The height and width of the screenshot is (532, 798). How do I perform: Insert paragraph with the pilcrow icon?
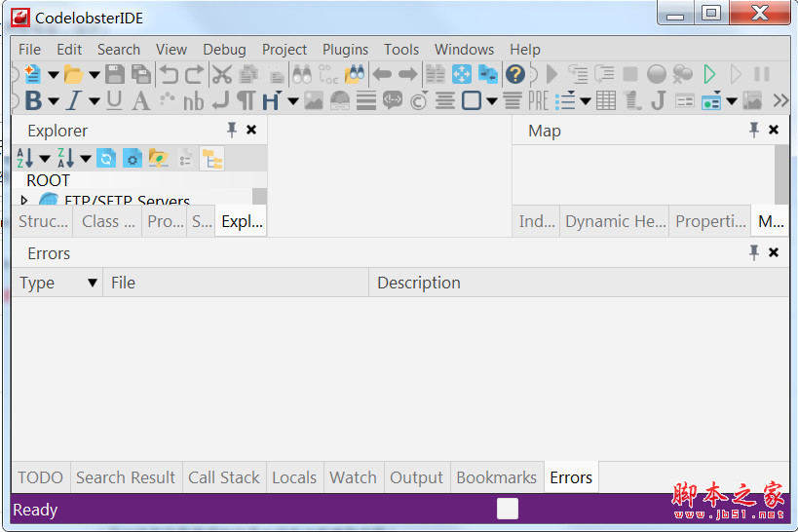point(247,100)
